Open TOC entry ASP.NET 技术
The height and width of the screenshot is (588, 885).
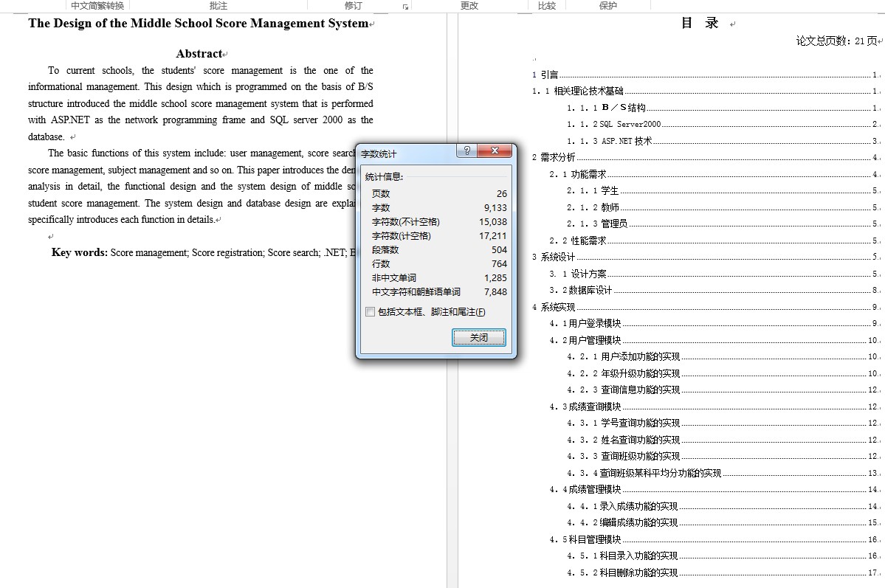723,141
